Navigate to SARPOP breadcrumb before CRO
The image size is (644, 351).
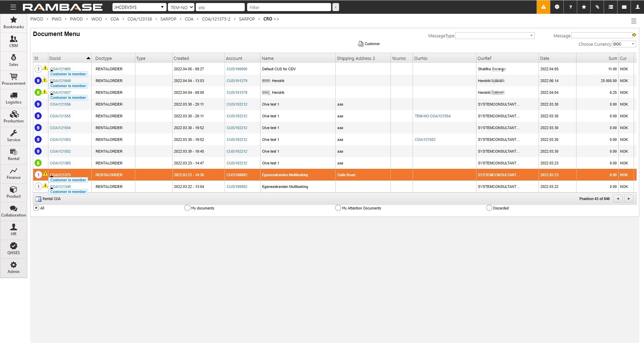pyautogui.click(x=247, y=19)
